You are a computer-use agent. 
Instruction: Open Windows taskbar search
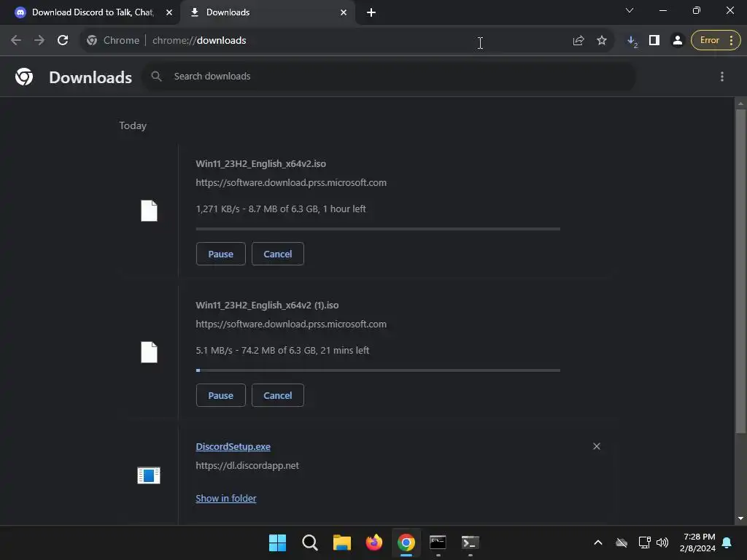(309, 542)
